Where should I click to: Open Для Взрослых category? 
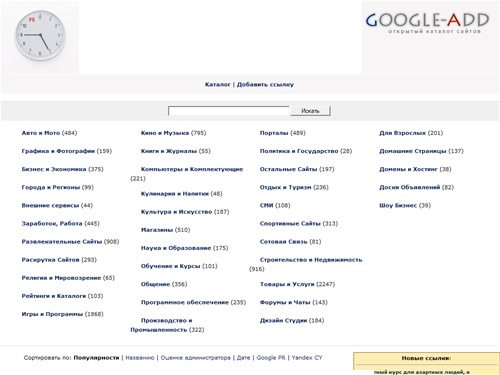click(402, 133)
